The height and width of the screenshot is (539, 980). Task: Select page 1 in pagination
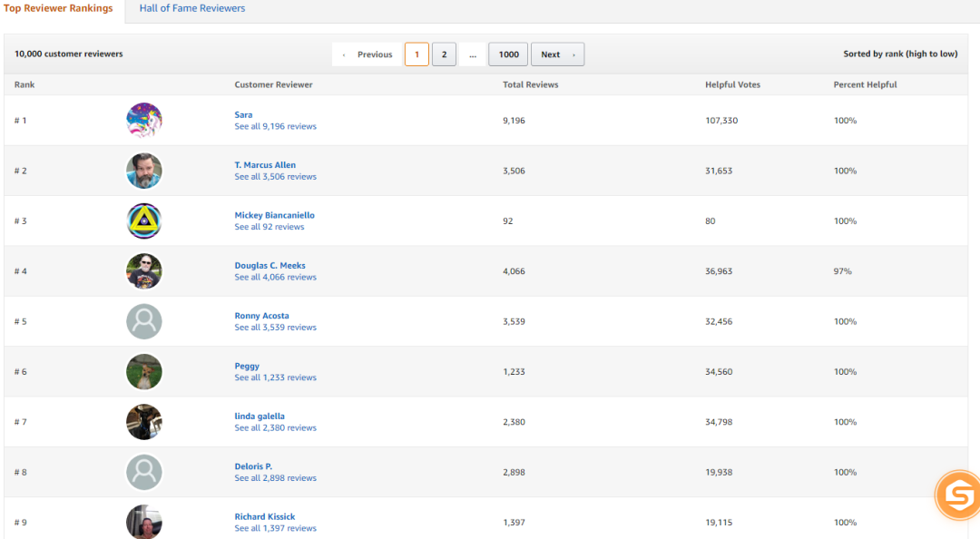point(416,54)
